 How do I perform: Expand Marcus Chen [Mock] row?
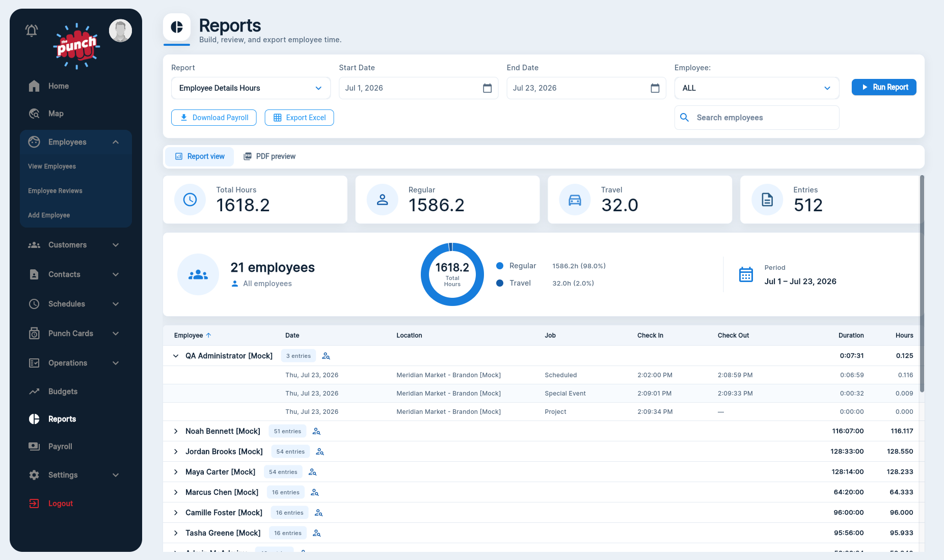(176, 492)
